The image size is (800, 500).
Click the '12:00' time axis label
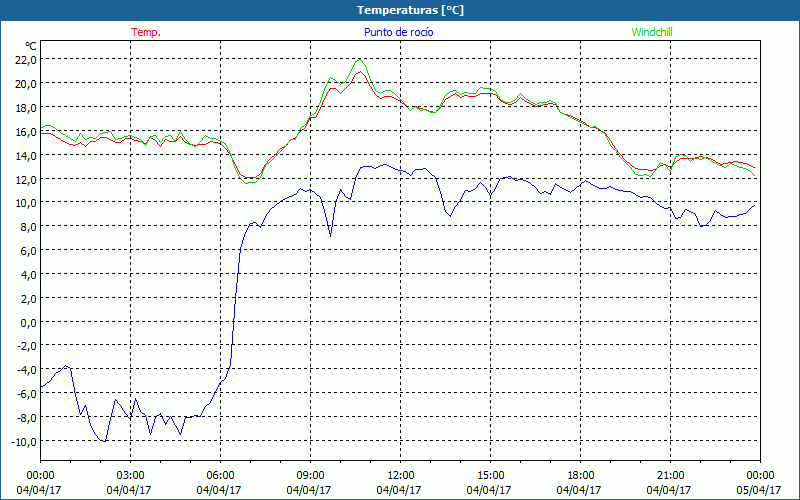[x=401, y=476]
